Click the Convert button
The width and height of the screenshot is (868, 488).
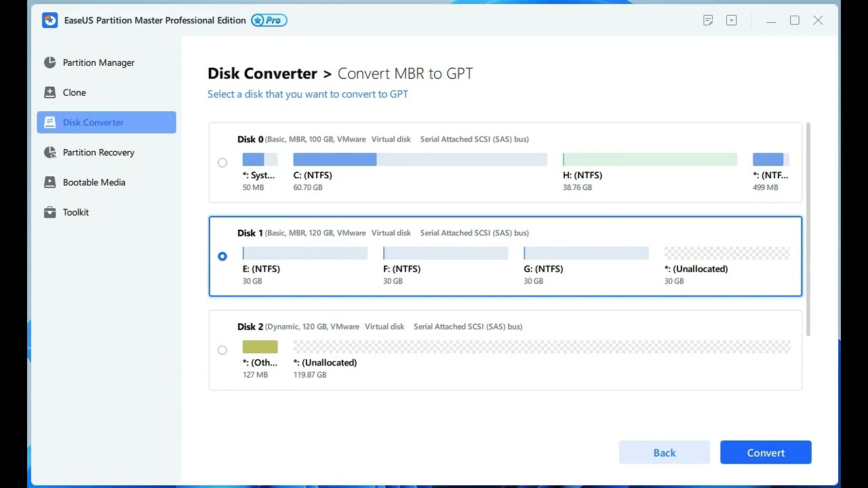point(766,453)
